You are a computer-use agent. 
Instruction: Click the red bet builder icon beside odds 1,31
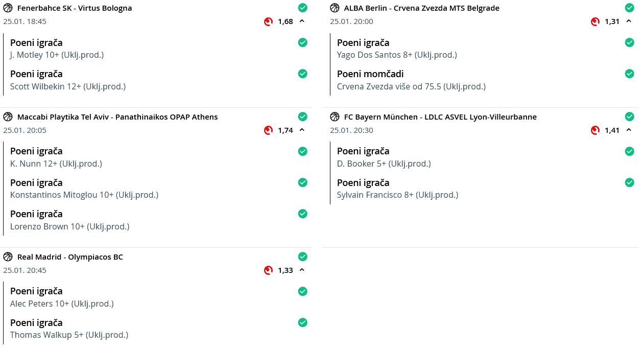pyautogui.click(x=595, y=21)
